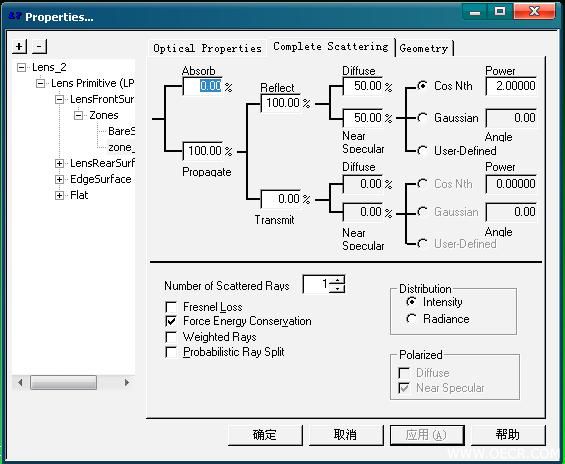Select the reflect Gaussian radio button

coord(422,118)
